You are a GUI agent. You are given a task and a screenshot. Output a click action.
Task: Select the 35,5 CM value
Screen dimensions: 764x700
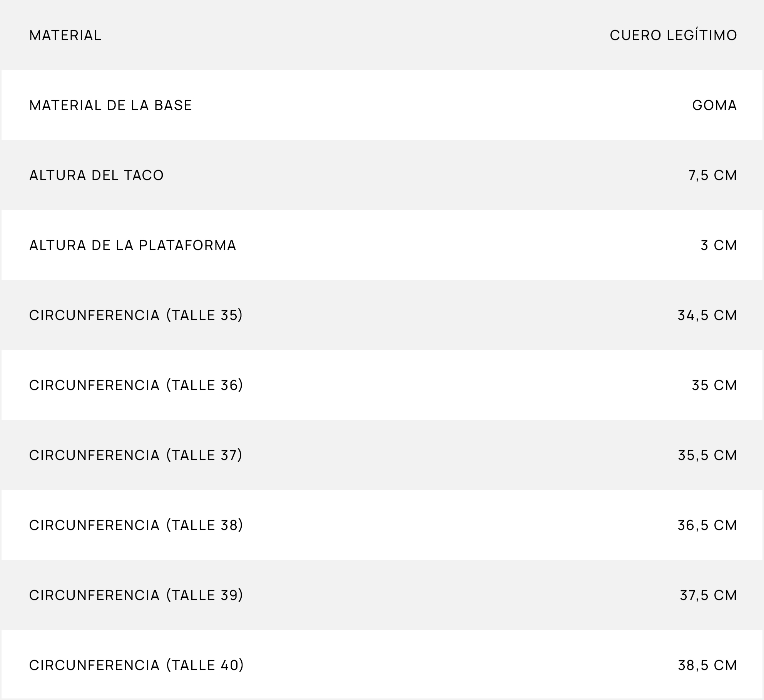707,455
